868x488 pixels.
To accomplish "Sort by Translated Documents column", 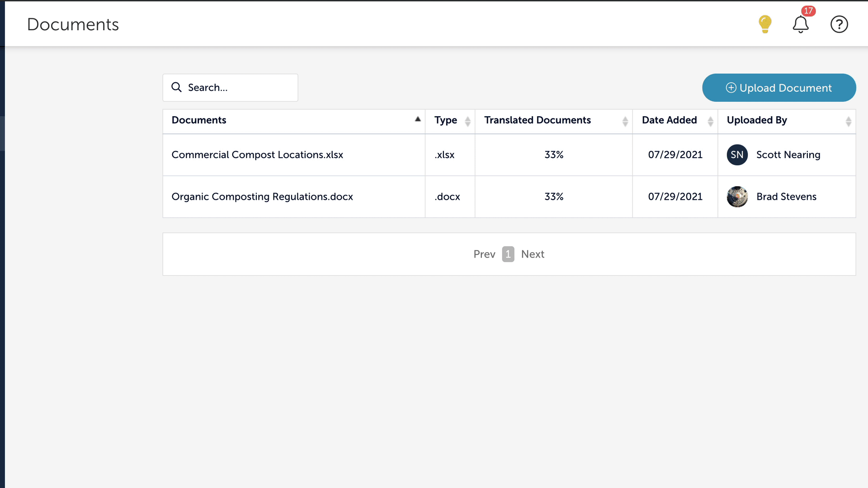I will pyautogui.click(x=625, y=121).
